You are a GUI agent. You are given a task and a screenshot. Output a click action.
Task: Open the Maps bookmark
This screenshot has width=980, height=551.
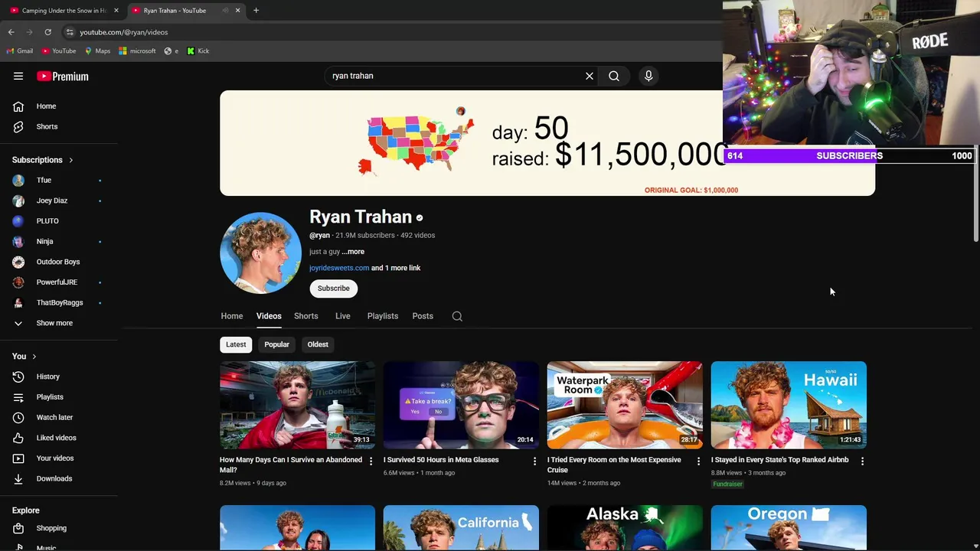97,51
